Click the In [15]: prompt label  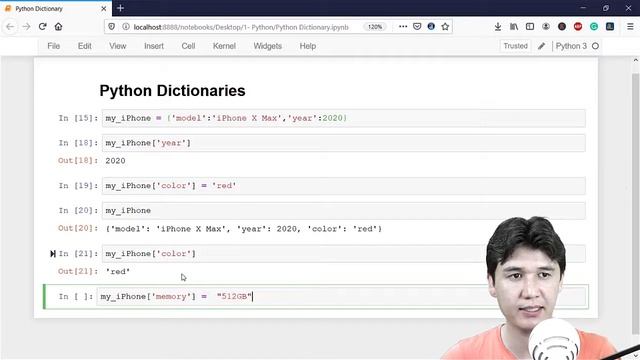click(78, 118)
